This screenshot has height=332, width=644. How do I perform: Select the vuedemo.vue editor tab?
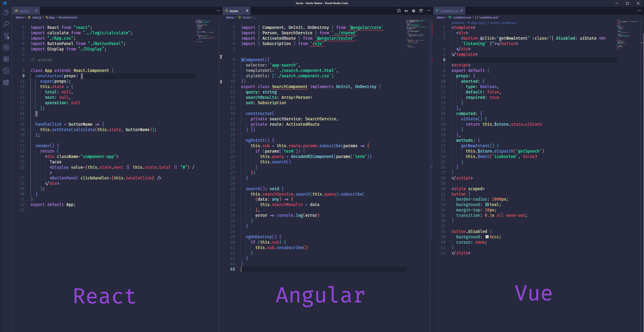(x=449, y=11)
